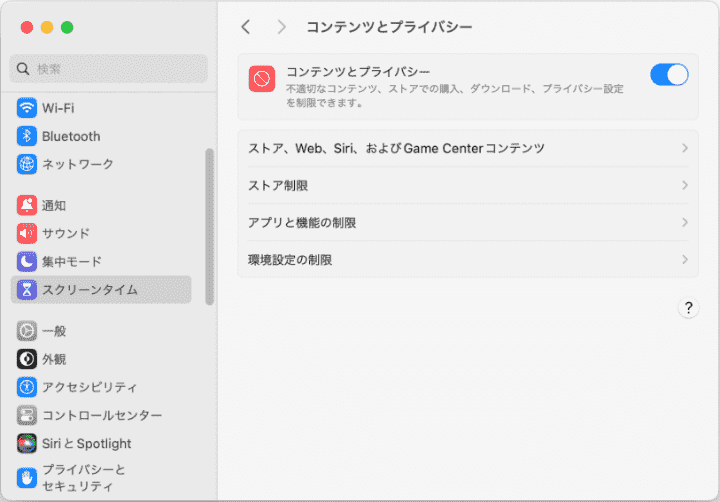Click the 検索 search field
Image resolution: width=720 pixels, height=502 pixels.
tap(109, 69)
